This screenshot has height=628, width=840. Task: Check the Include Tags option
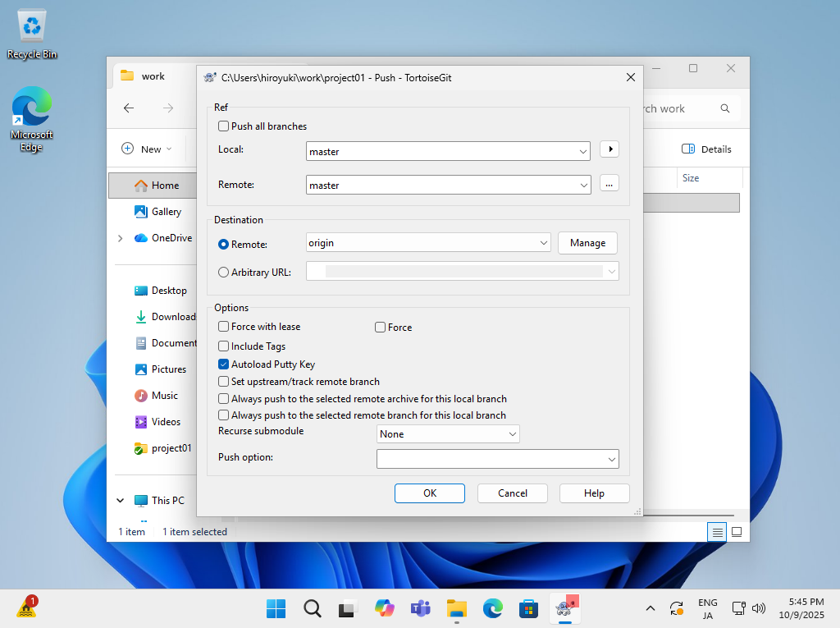point(224,346)
